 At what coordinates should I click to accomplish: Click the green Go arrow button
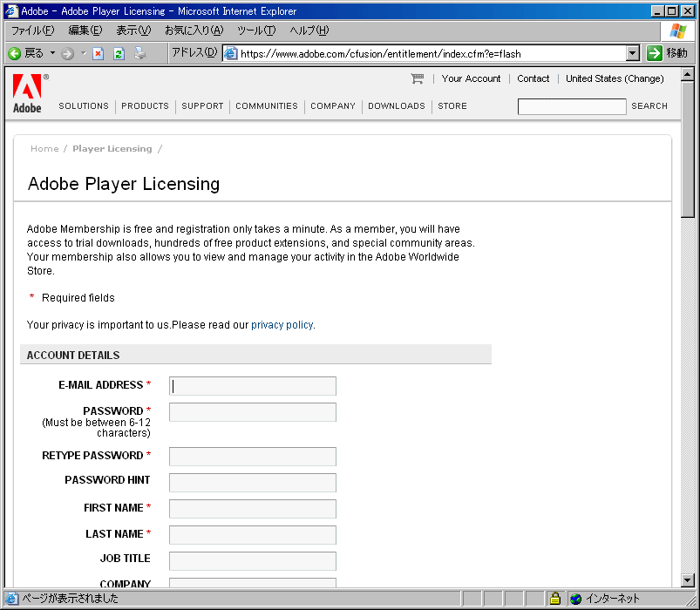tap(654, 53)
